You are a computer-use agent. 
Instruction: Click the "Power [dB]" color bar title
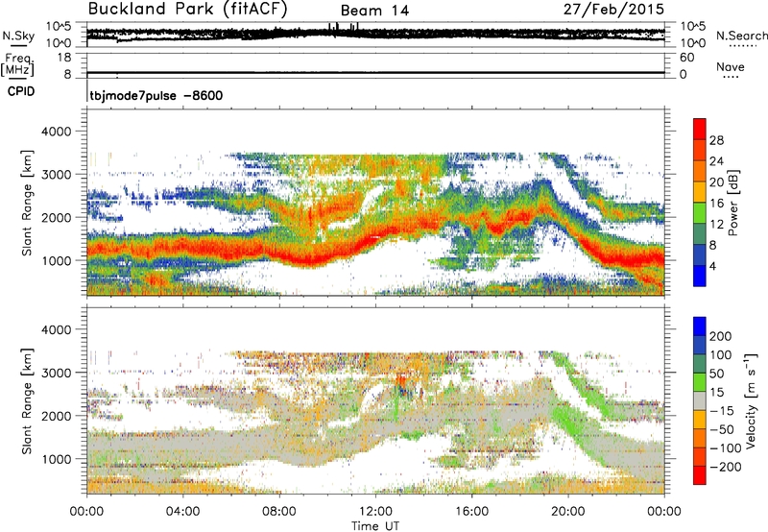point(733,203)
